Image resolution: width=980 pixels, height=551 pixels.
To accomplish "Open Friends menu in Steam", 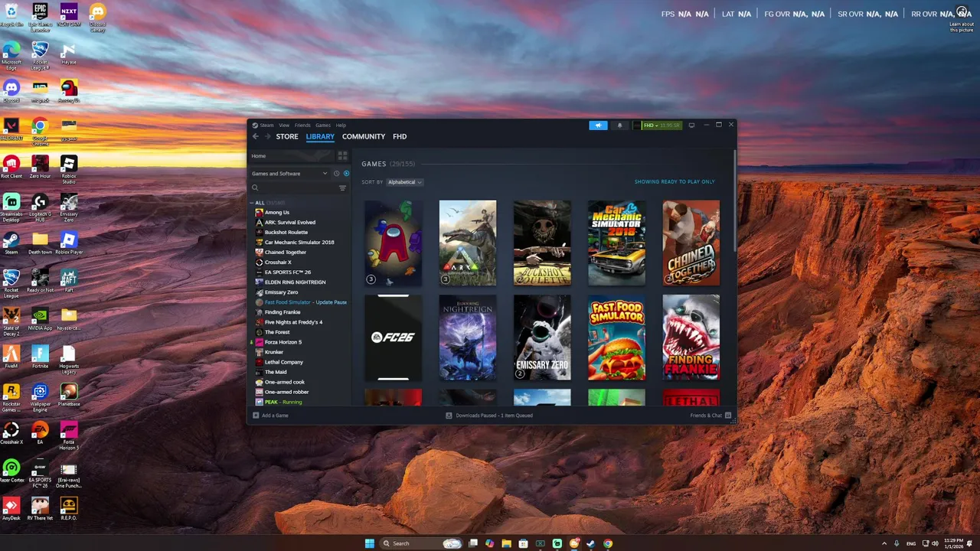I will click(x=302, y=125).
